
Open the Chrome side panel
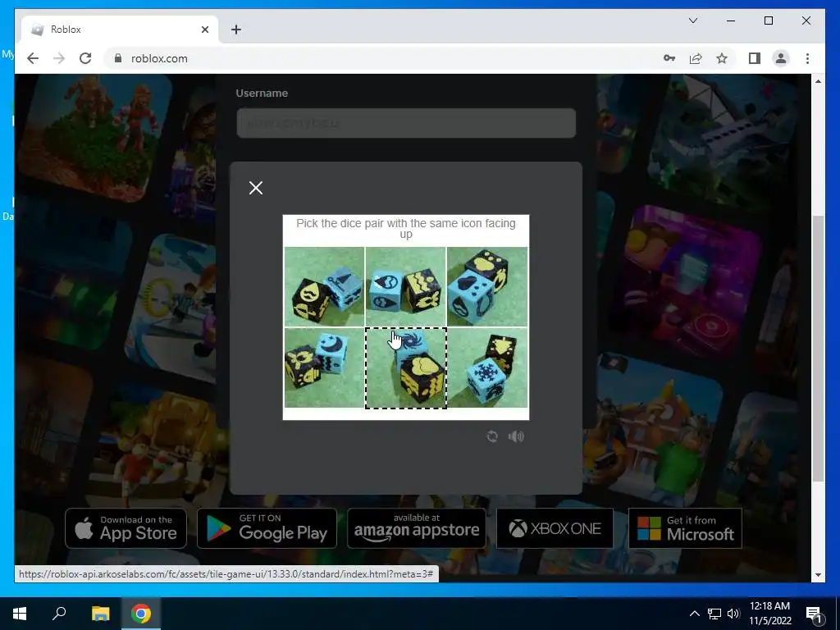[x=755, y=58]
